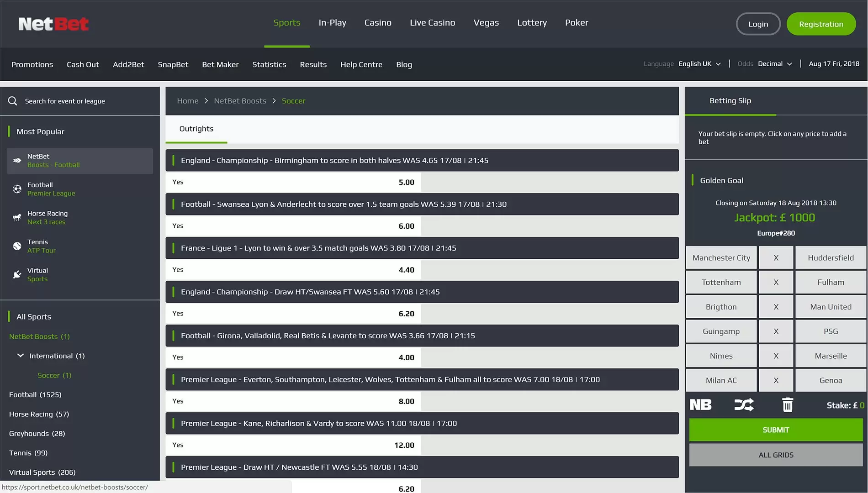Screen dimensions: 868x493
Task: Click the Tennis ATP Tour ball icon
Action: click(17, 246)
